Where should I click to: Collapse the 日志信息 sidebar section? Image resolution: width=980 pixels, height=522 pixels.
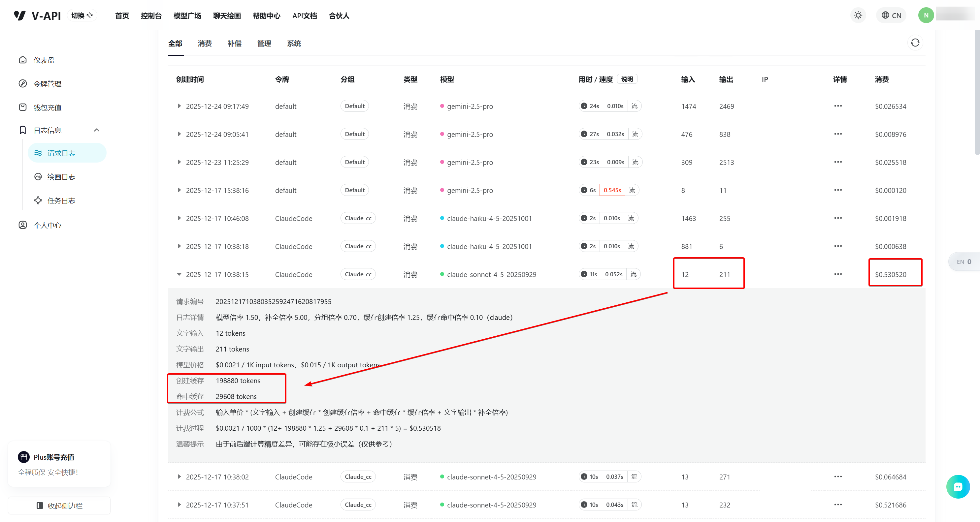[97, 130]
